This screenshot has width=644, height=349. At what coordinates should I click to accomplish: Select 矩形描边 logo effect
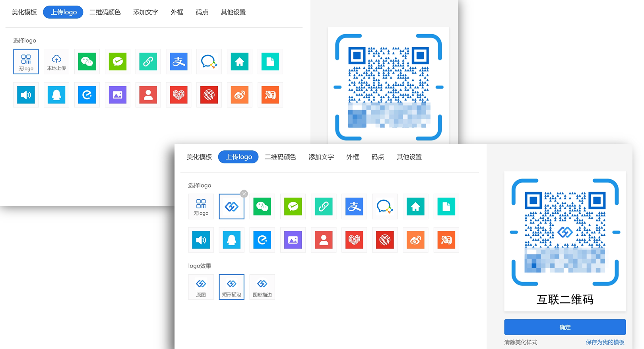click(232, 287)
